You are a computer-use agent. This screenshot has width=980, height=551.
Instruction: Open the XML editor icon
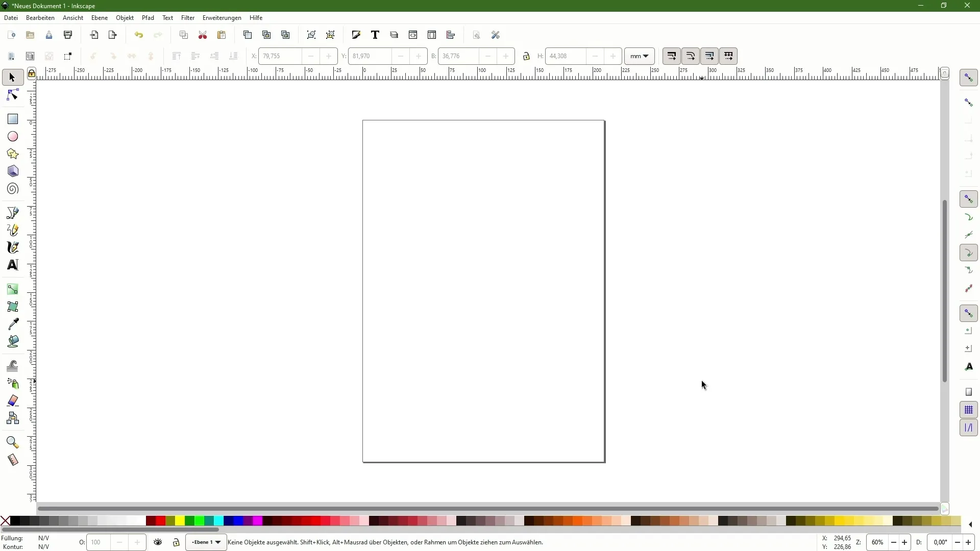click(x=413, y=35)
